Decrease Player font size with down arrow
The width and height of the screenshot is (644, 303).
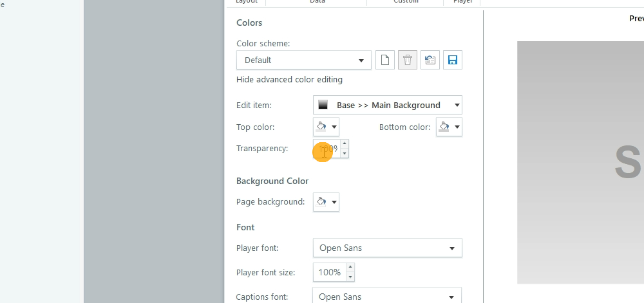(350, 277)
